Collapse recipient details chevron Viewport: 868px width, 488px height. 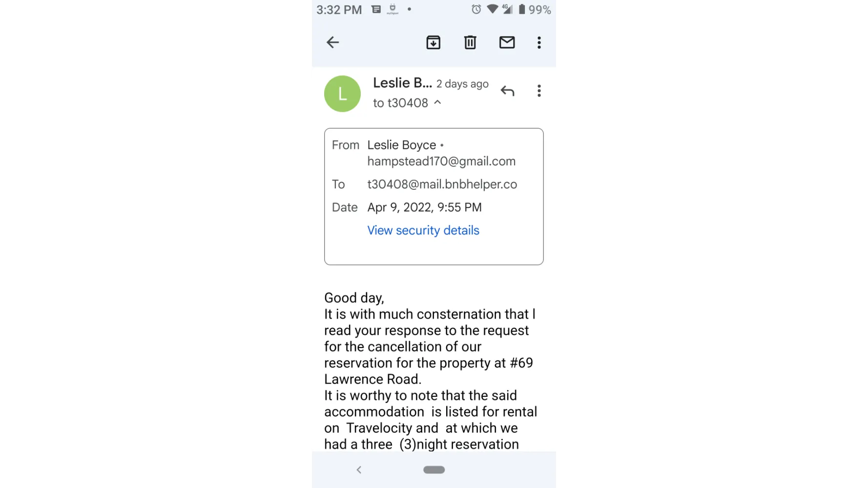click(x=438, y=102)
